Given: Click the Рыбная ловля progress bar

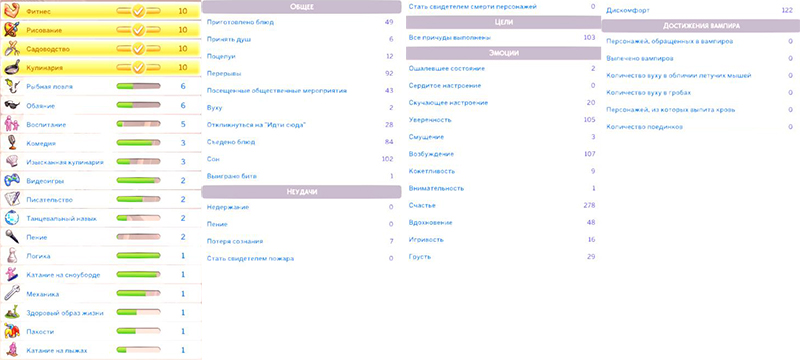Looking at the screenshot, I should pos(138,87).
